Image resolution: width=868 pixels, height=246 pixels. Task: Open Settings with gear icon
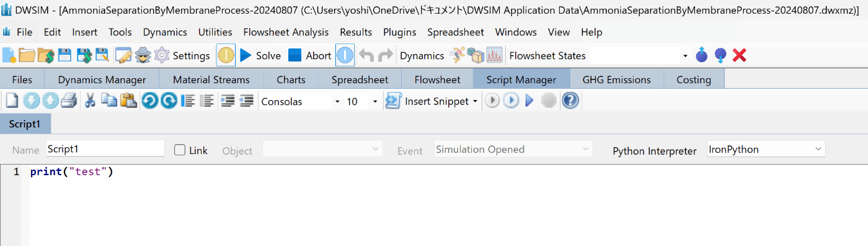coord(182,56)
